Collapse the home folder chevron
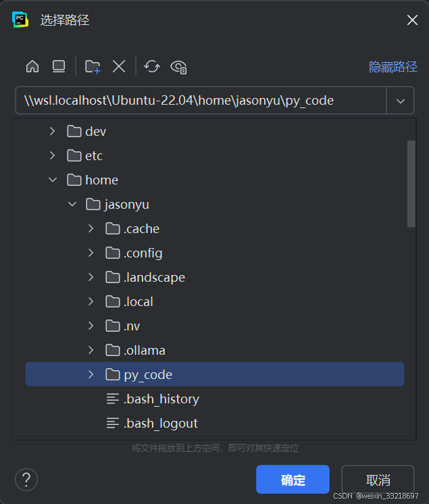429x504 pixels. (53, 180)
